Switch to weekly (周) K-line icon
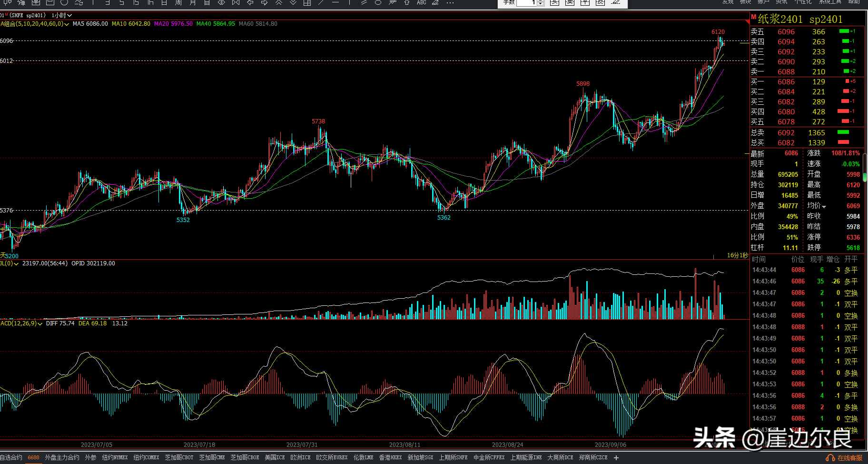The image size is (868, 464). pos(178,2)
